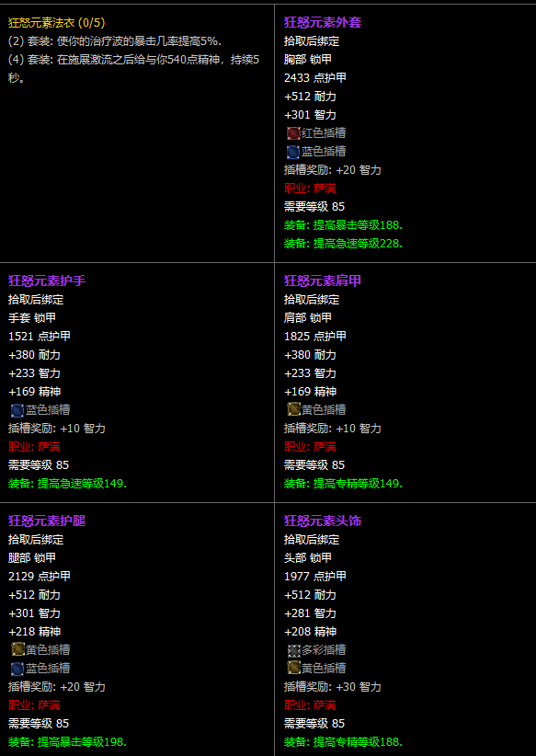The width and height of the screenshot is (536, 756).
Task: Click '拾取后绑定' in 狂怒元素头饰
Action: point(312,539)
